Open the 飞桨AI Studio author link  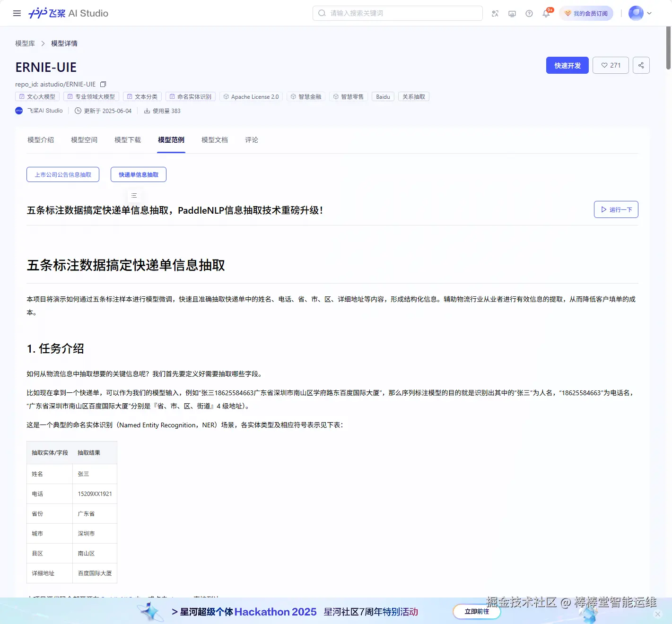(39, 111)
